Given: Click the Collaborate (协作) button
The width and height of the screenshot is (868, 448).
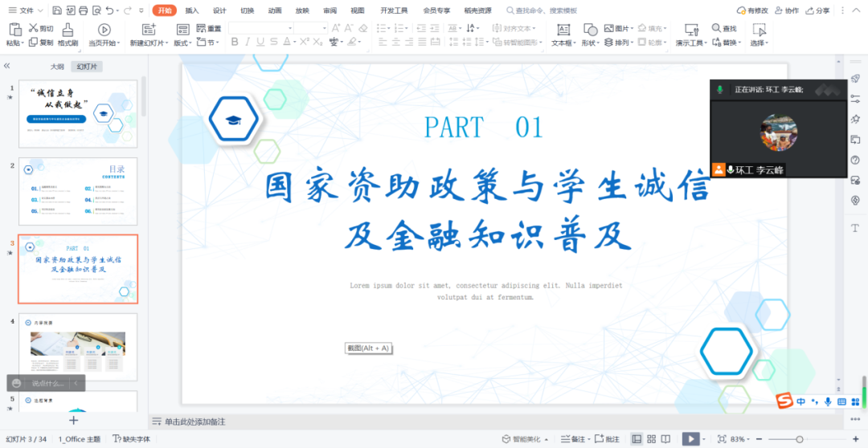Looking at the screenshot, I should tap(787, 10).
